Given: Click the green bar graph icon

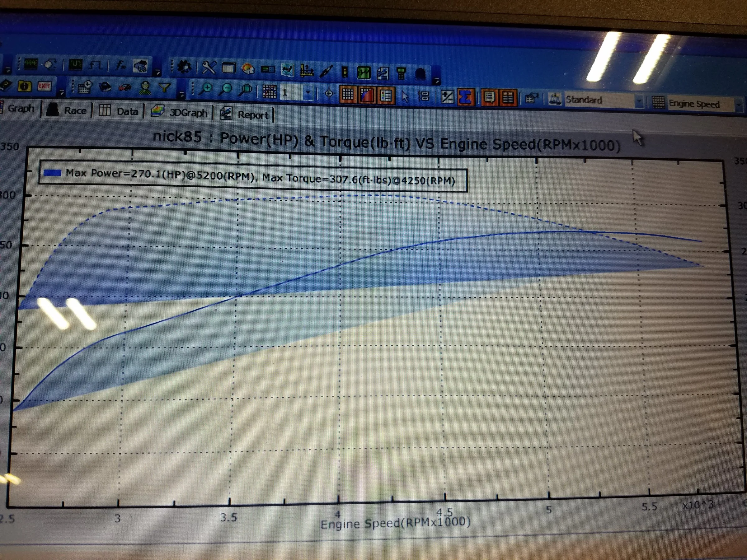Looking at the screenshot, I should coord(364,73).
